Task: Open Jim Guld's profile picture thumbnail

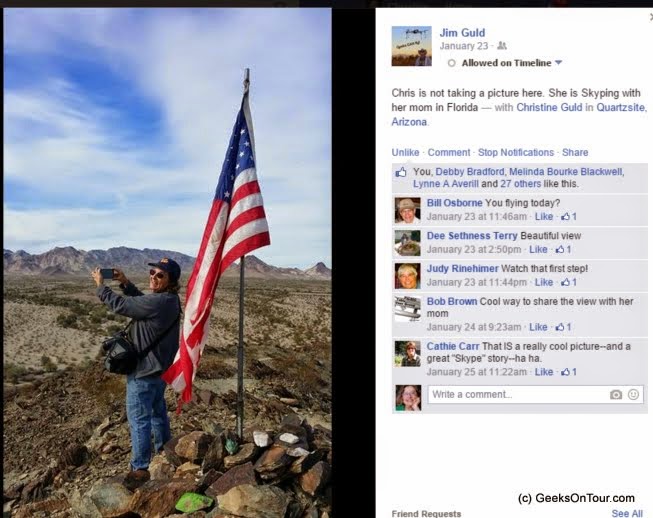Action: (x=411, y=46)
